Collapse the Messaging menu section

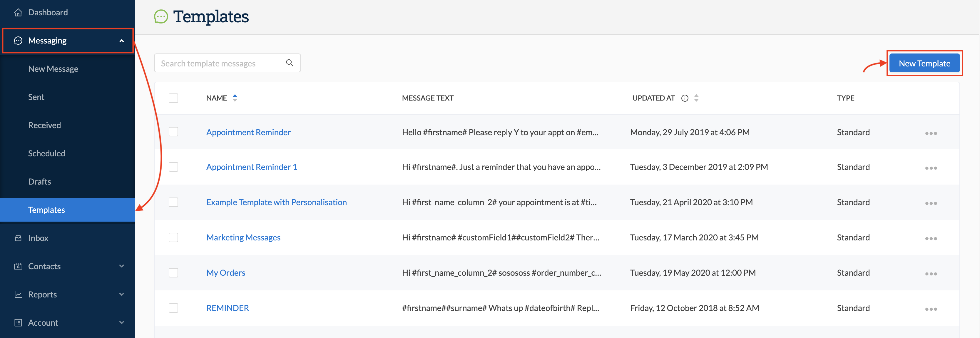[121, 41]
